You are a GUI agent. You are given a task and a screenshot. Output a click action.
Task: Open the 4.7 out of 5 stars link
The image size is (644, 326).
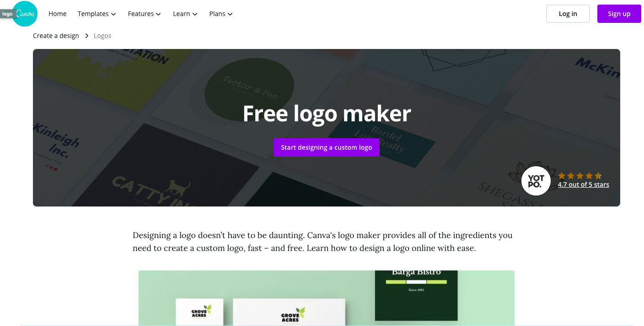(x=583, y=185)
